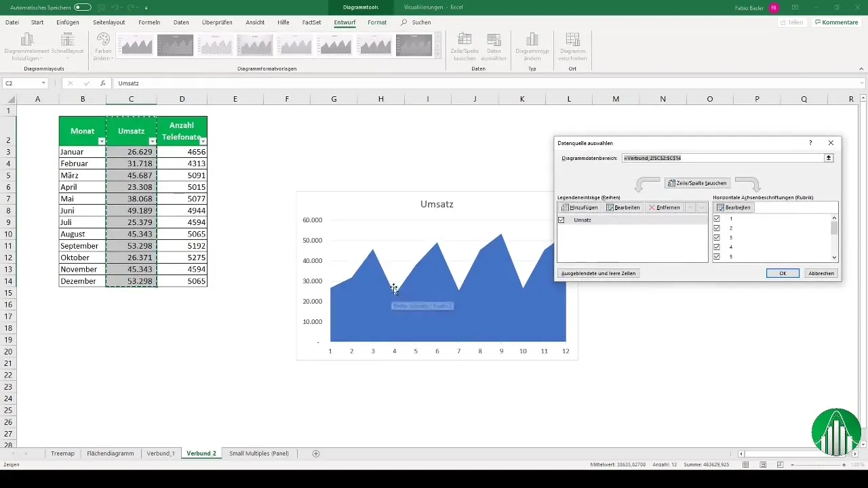The height and width of the screenshot is (488, 868).
Task: Click Ausgeblendete und leere Zellen button
Action: [598, 273]
